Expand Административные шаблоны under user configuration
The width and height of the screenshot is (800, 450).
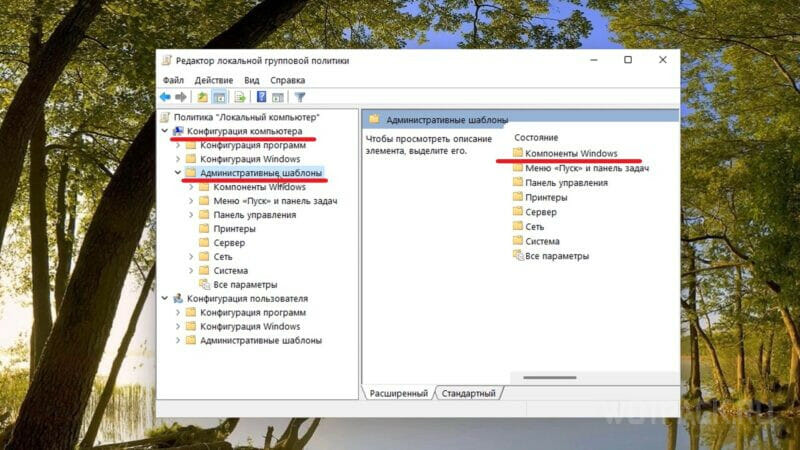coord(178,340)
